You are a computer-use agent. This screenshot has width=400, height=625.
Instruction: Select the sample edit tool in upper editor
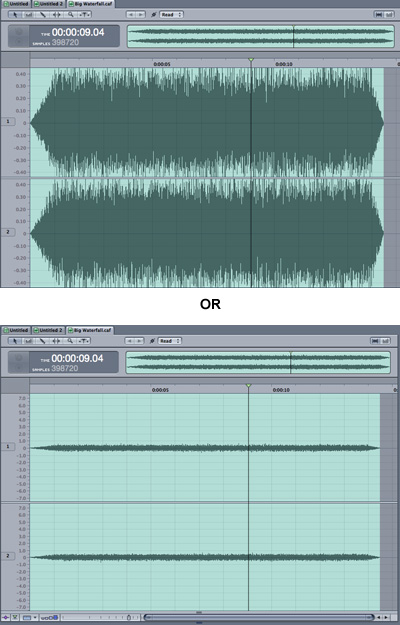tap(29, 15)
